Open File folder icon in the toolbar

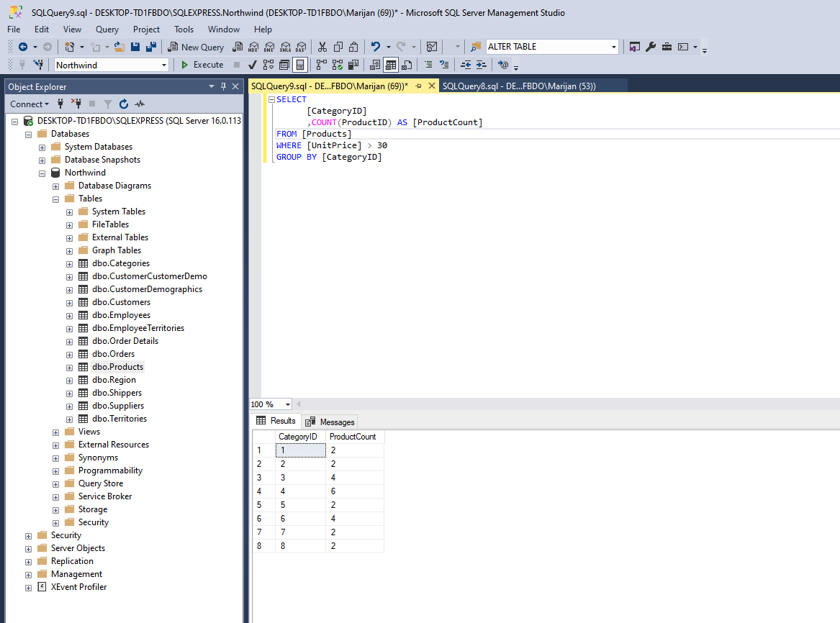119,47
